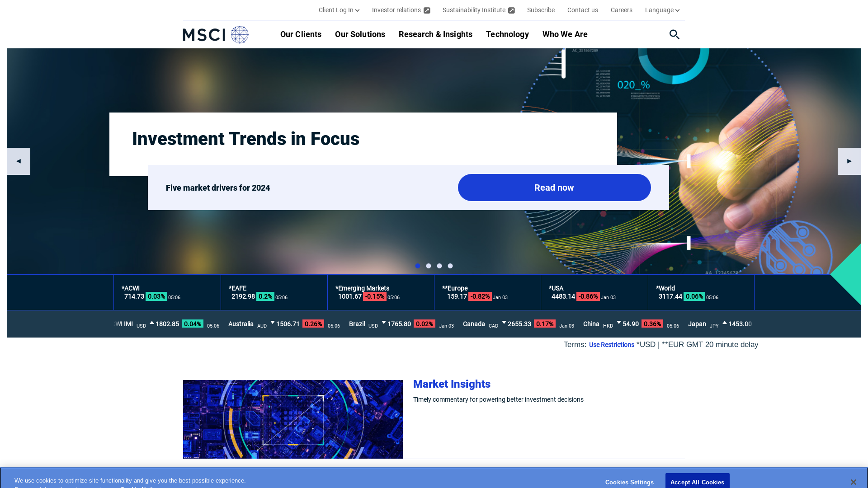Viewport: 868px width, 488px height.
Task: Click Accept All Cookies button
Action: point(697,482)
